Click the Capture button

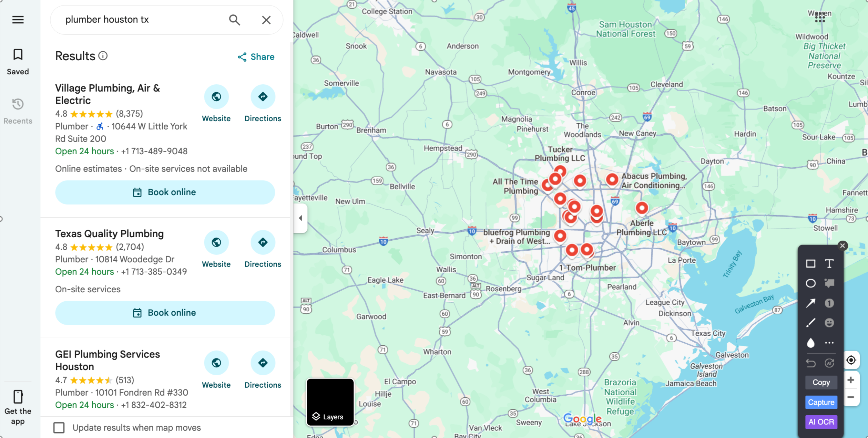[x=821, y=402]
